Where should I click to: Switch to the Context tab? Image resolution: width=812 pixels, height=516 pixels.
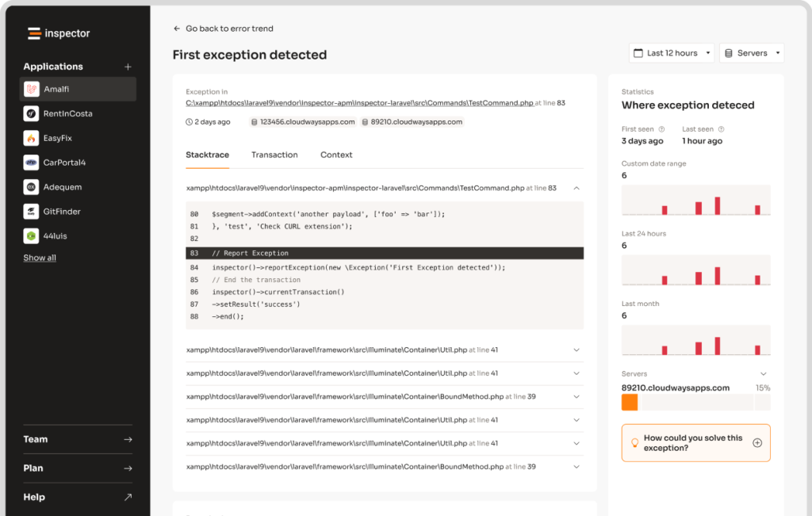coord(336,155)
